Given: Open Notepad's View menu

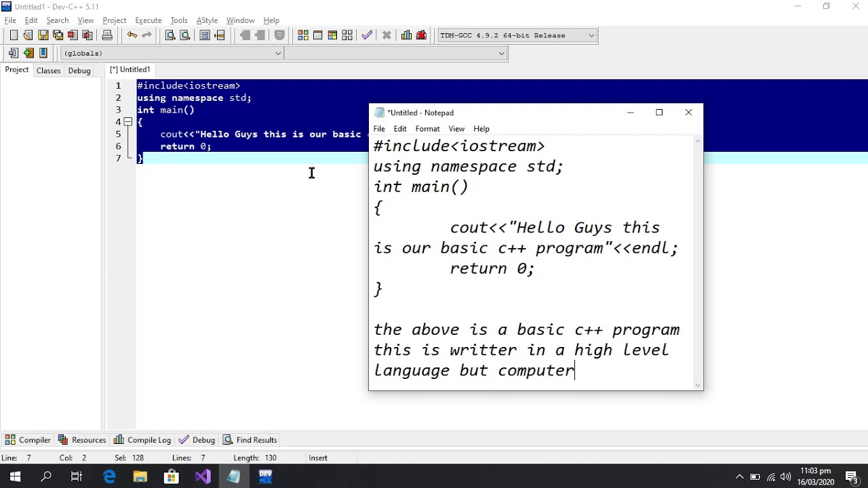Looking at the screenshot, I should 456,129.
